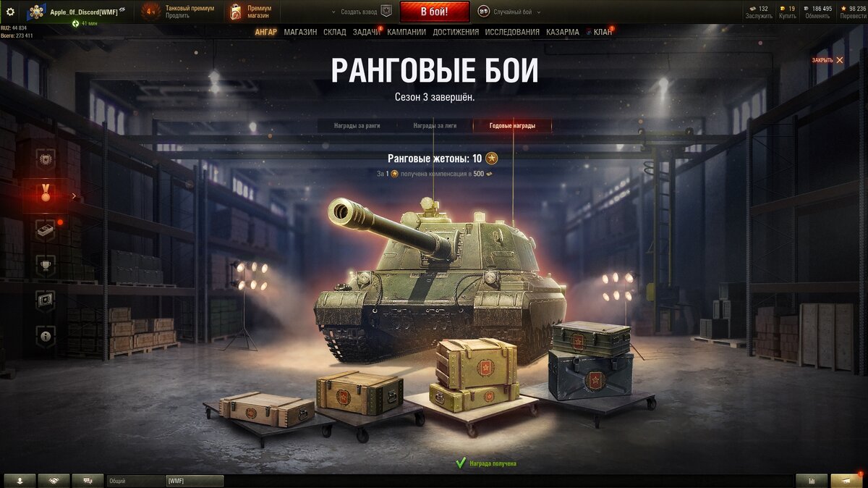Image resolution: width=868 pixels, height=488 pixels.
Task: Open the settings gear menu
Action: (10, 12)
